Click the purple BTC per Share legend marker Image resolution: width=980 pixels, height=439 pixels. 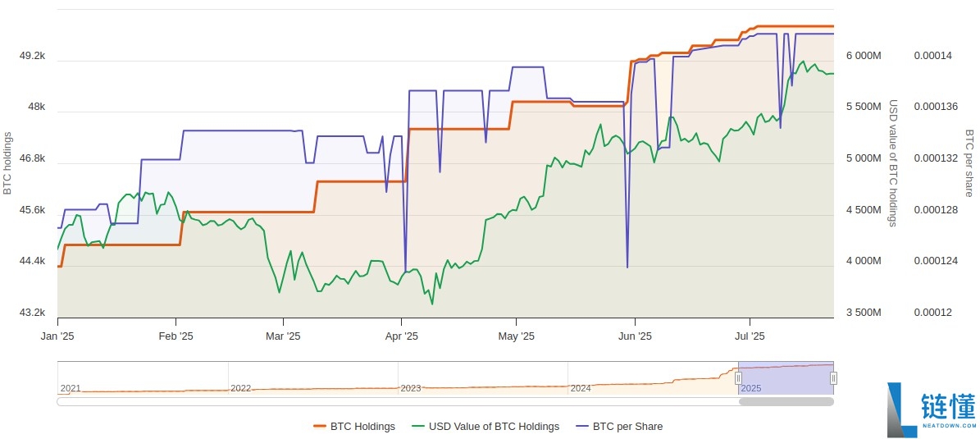582,427
